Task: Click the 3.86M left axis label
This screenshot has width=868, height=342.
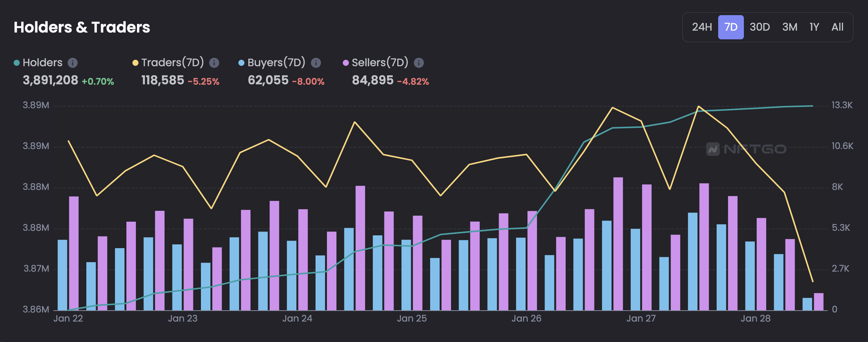Action: [x=36, y=309]
